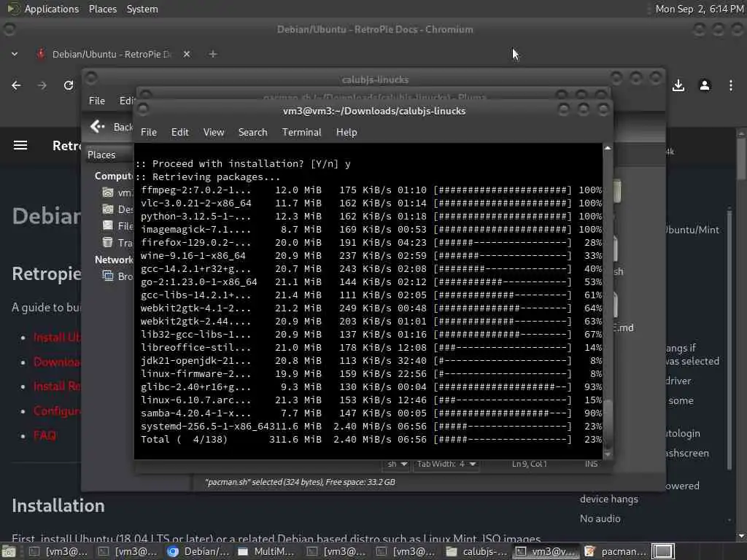Click Ln 9, Col 1 status text

[x=530, y=464]
